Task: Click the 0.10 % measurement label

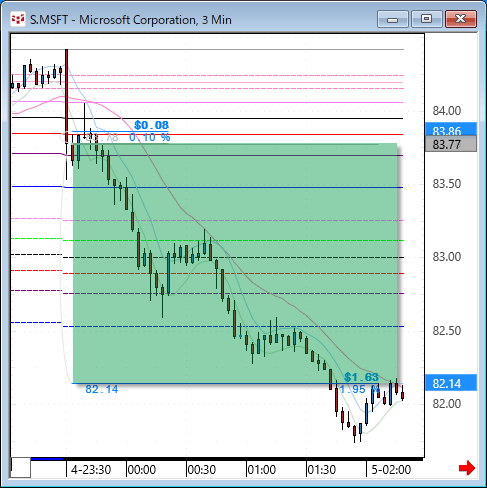Action: tap(150, 137)
